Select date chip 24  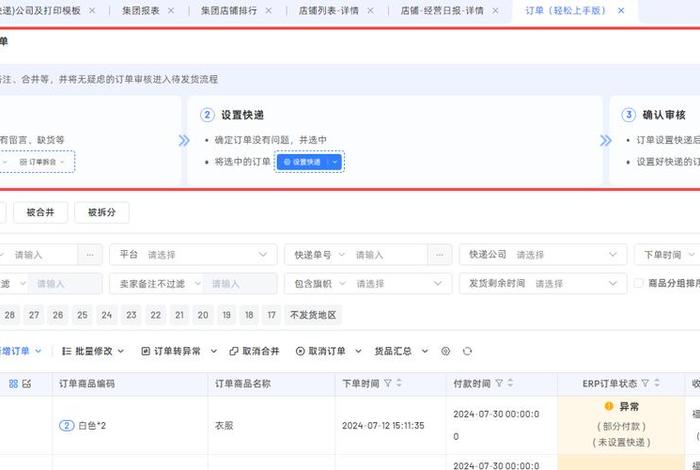click(107, 315)
